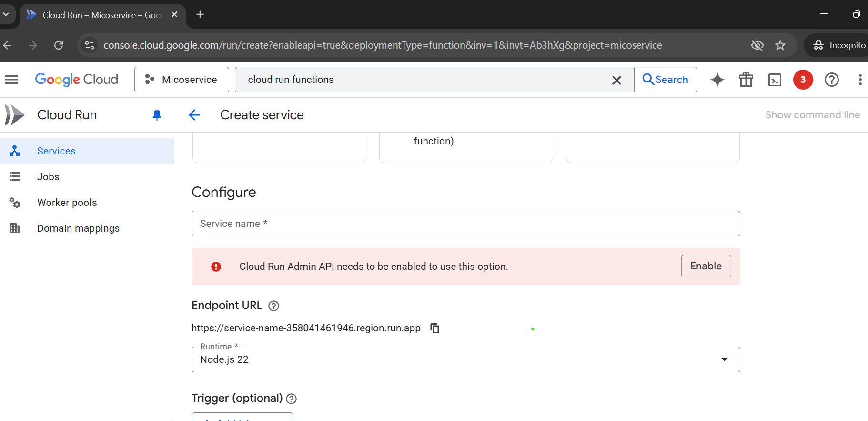868x421 pixels.
Task: Click the Endpoint URL help icon
Action: (273, 306)
